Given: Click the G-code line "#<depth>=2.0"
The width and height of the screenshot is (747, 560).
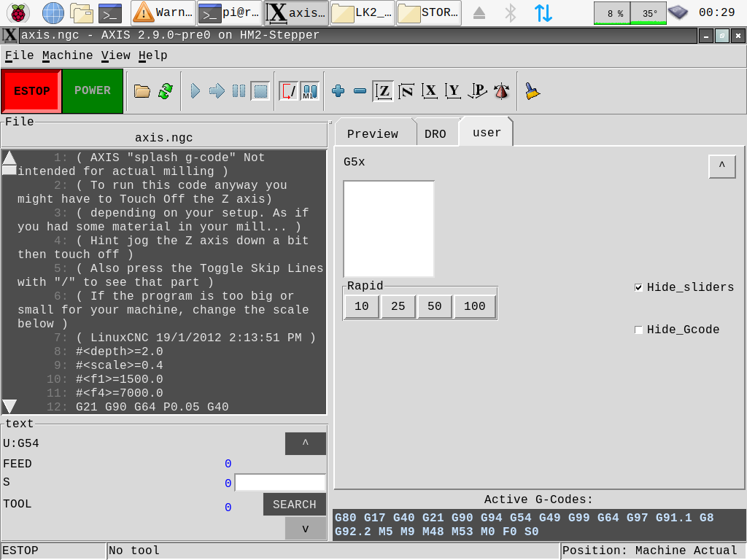Looking at the screenshot, I should point(119,351).
